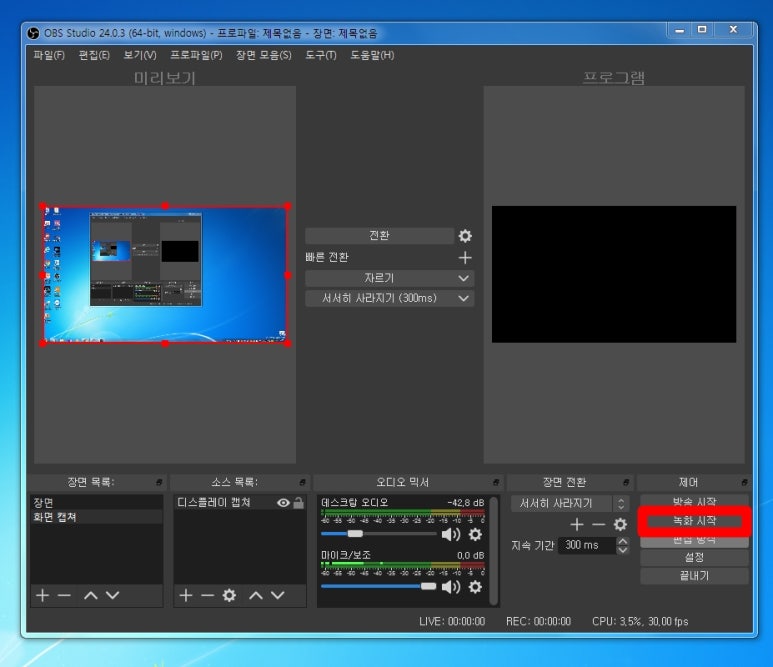773x667 pixels.
Task: Open 마이크/보조 audio settings gear
Action: [475, 587]
